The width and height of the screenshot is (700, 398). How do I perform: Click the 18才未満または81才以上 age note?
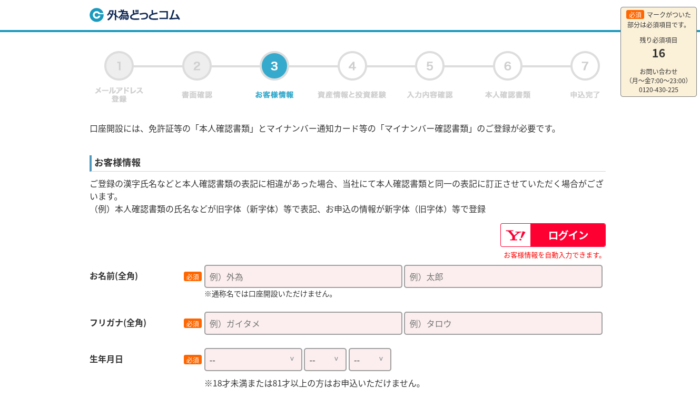312,383
